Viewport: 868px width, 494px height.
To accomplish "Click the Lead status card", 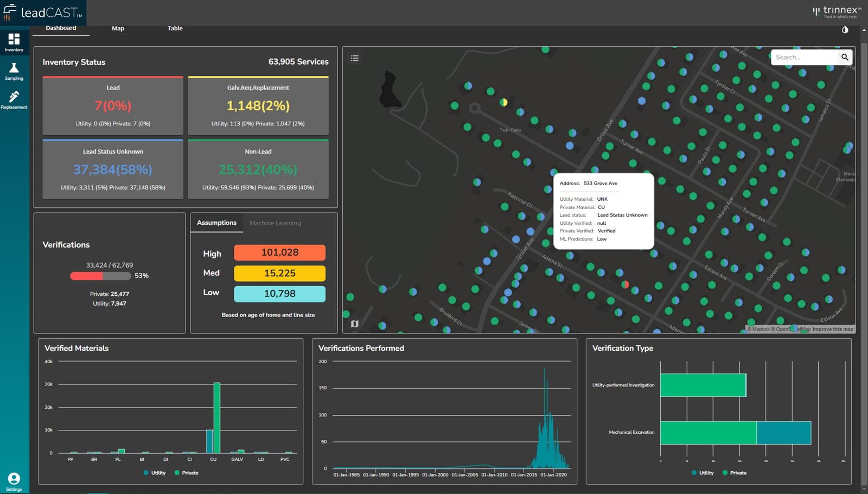I will (113, 105).
